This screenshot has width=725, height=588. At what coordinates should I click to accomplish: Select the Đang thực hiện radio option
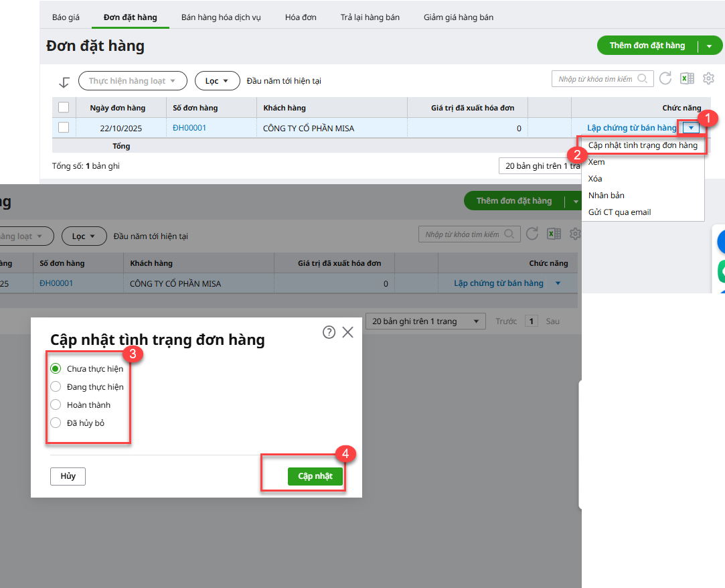(x=56, y=386)
